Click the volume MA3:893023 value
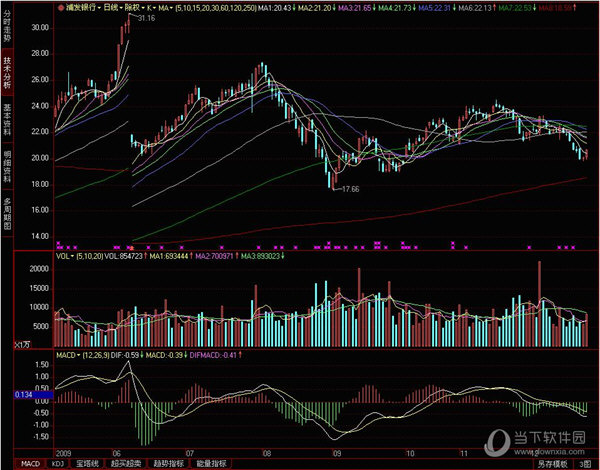 pyautogui.click(x=260, y=256)
